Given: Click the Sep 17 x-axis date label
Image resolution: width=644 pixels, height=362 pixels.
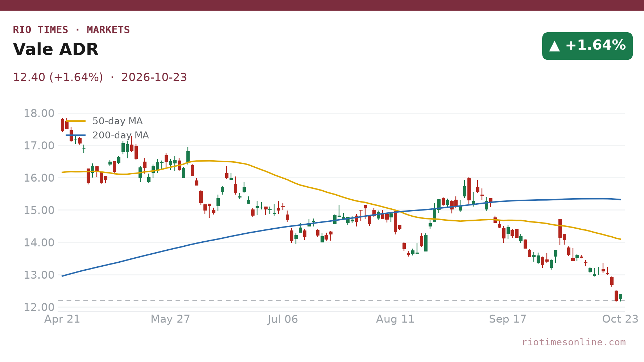Looking at the screenshot, I should (x=508, y=319).
